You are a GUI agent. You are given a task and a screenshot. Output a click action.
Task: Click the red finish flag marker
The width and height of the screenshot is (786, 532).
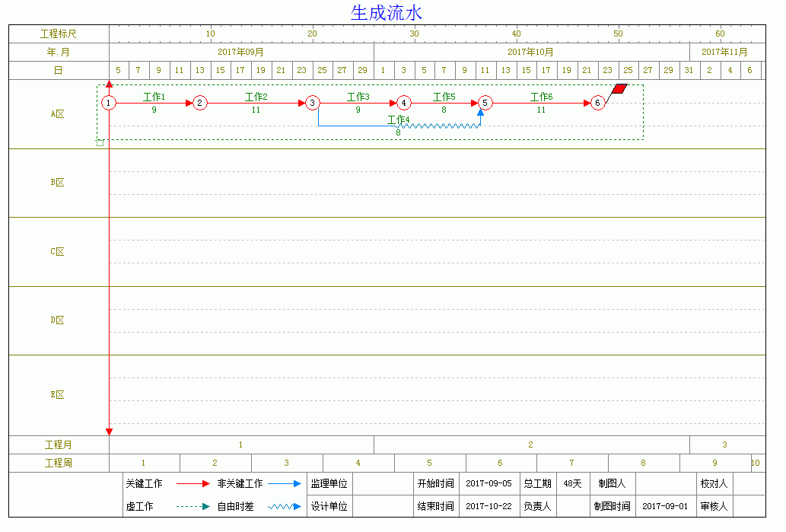click(619, 89)
